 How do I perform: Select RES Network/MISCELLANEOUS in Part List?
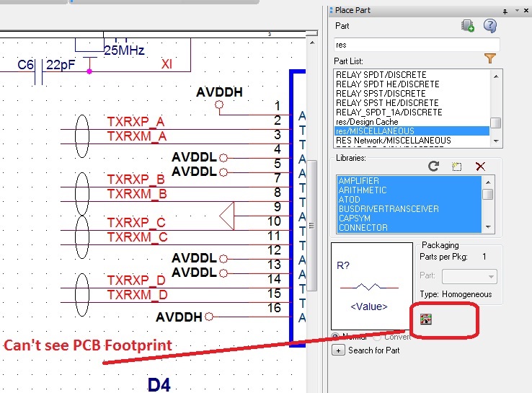393,141
